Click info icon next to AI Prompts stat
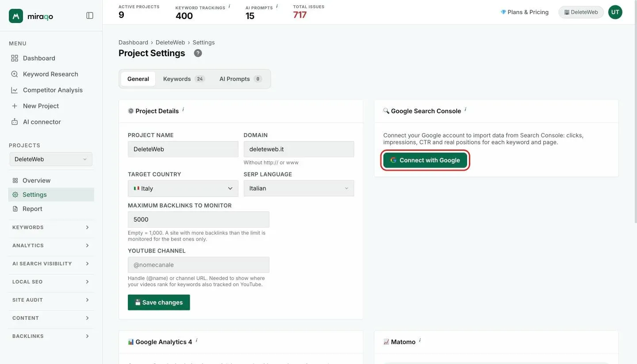Viewport: 637px width, 364px height. pyautogui.click(x=277, y=6)
